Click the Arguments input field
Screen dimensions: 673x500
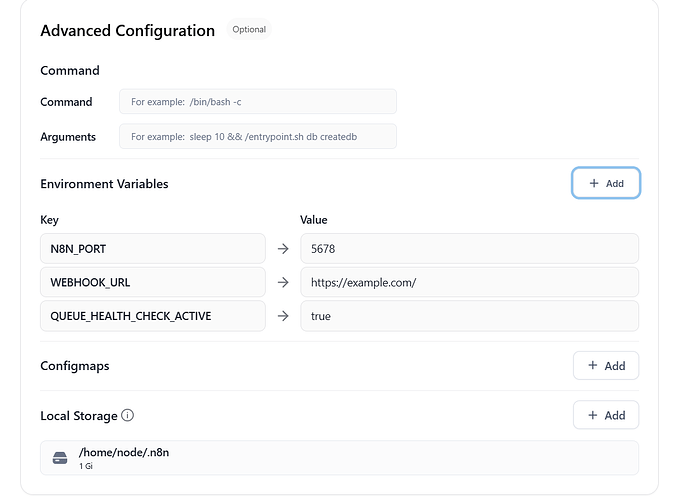[258, 136]
